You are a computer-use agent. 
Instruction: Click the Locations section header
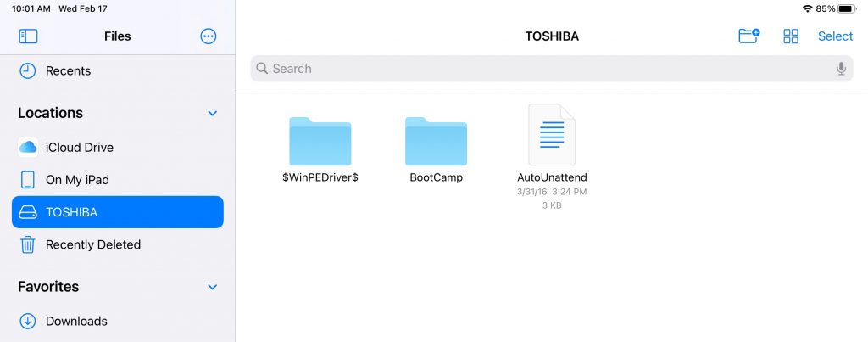50,113
